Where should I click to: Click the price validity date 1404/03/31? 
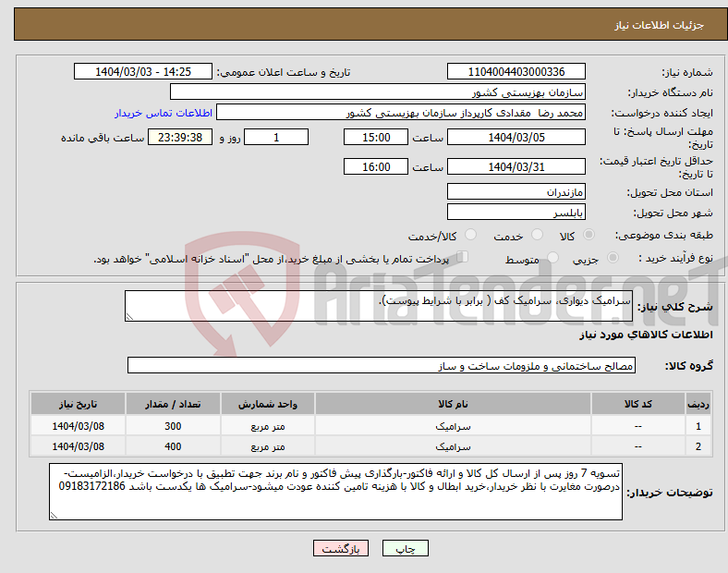[x=516, y=166]
